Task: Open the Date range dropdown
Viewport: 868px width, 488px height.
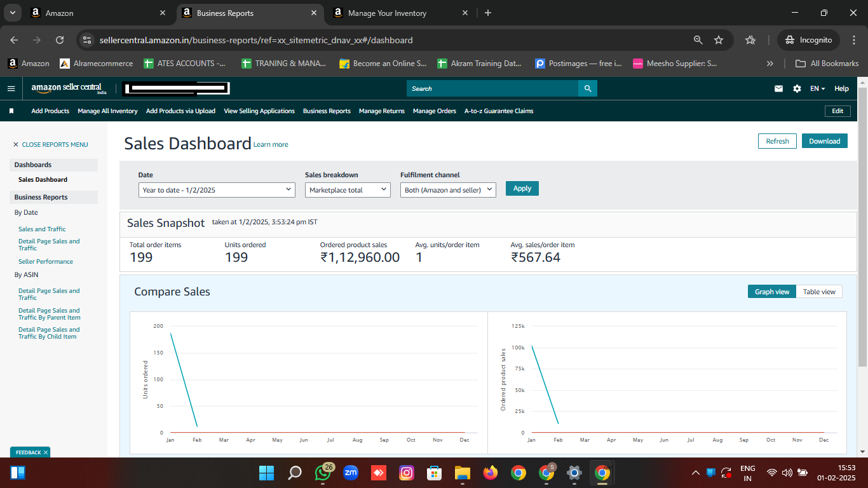Action: point(217,189)
